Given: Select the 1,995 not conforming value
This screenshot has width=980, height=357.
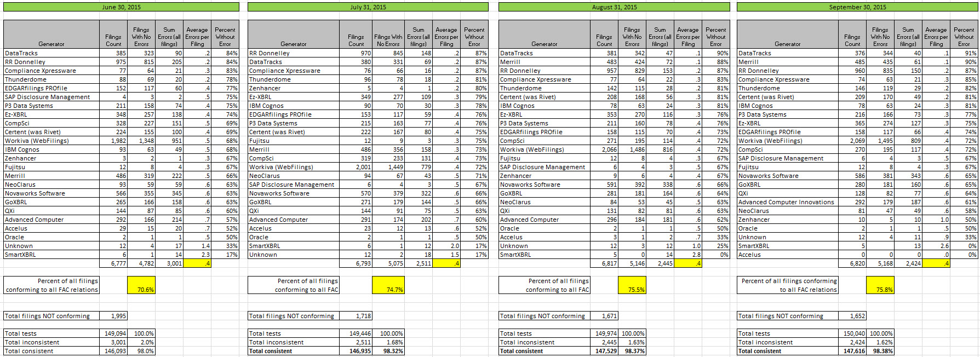Looking at the screenshot, I should click(x=113, y=316).
